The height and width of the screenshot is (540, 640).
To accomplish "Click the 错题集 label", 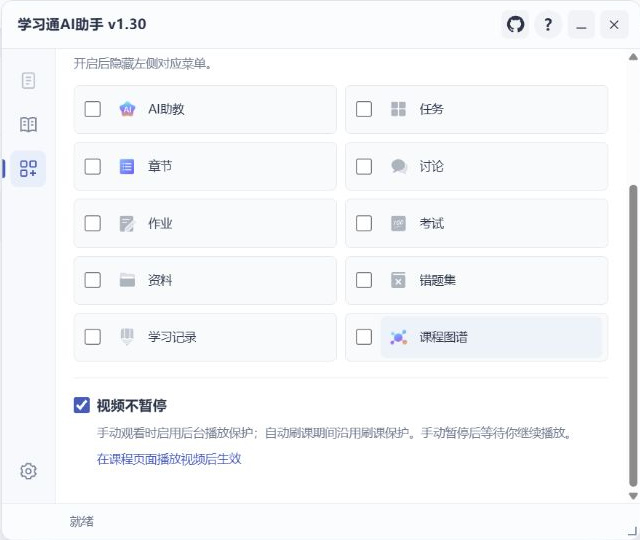I will tap(438, 280).
